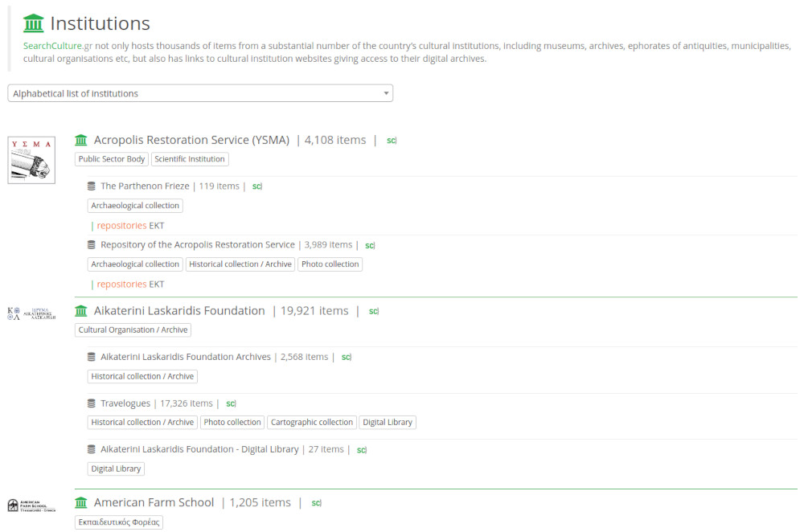804x532 pixels.
Task: Select the 'Digital Library' tag under Laskaridis Digital Library
Action: point(115,469)
